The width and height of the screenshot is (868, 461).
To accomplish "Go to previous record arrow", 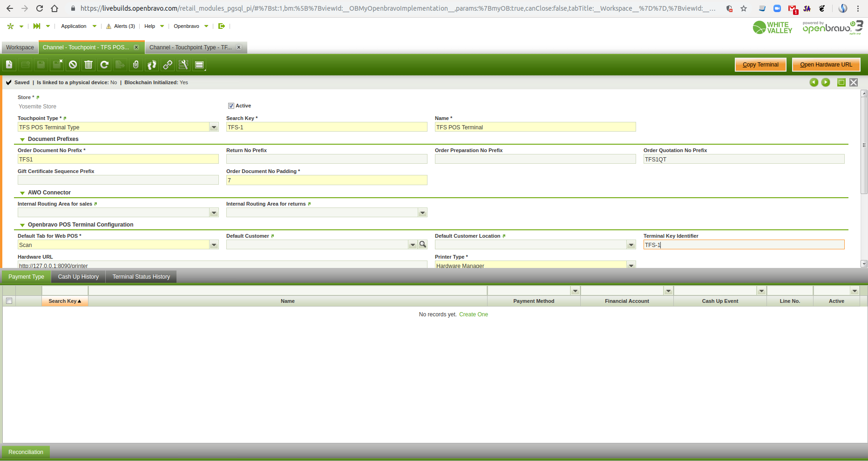I will click(814, 82).
